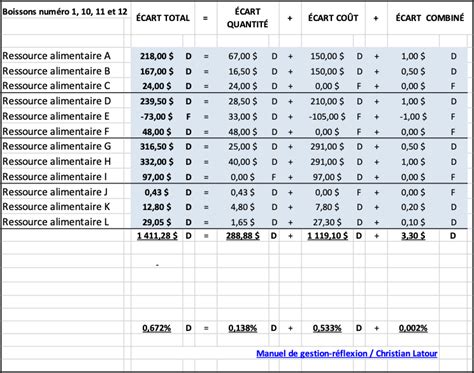Click the F flag beside -73,00 $
This screenshot has width=474, height=373.
click(x=188, y=117)
